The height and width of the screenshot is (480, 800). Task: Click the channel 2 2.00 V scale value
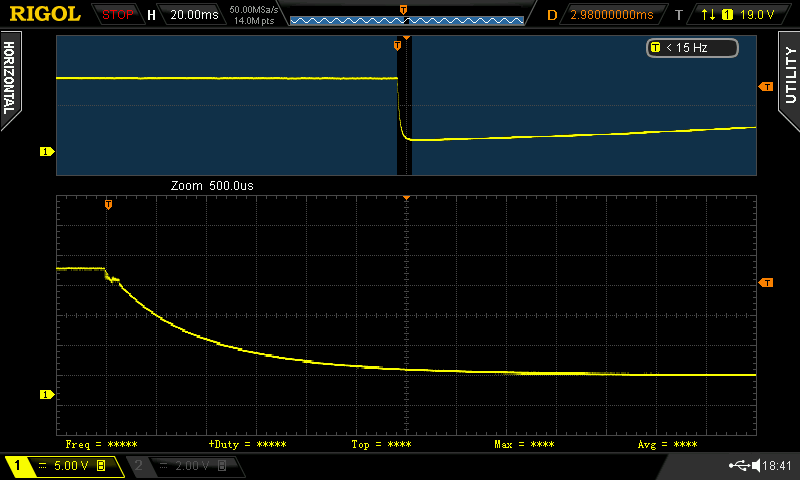pos(192,466)
